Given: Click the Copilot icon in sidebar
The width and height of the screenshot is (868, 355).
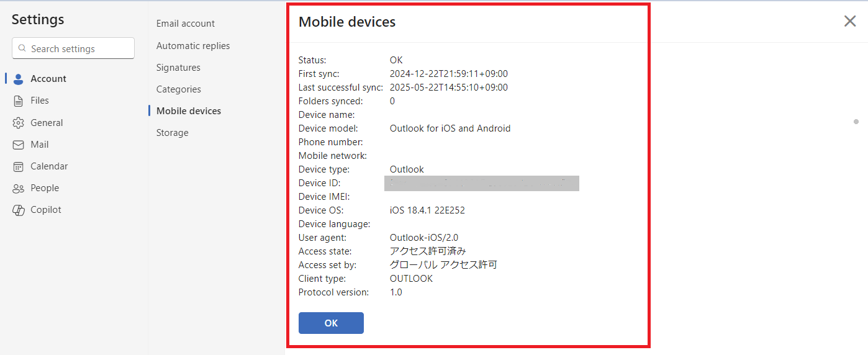Looking at the screenshot, I should pyautogui.click(x=19, y=210).
